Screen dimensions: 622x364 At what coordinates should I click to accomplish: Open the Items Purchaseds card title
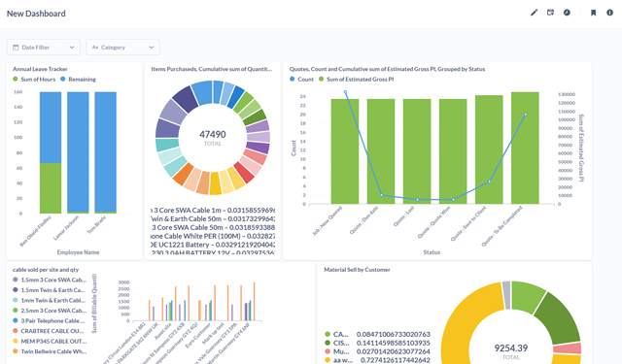(x=212, y=69)
